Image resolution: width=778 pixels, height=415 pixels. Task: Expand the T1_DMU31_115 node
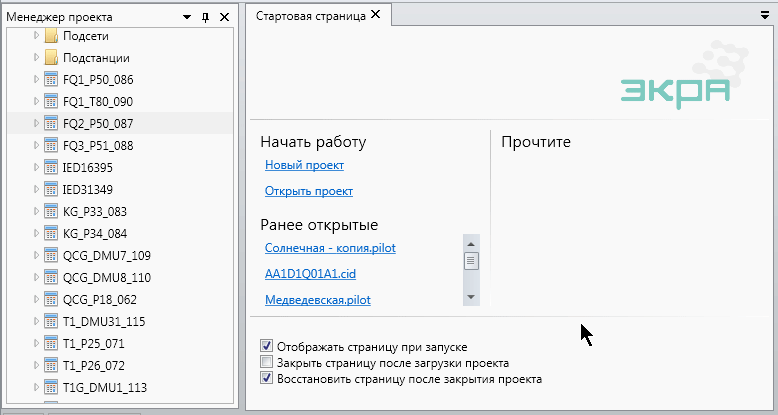tap(36, 321)
